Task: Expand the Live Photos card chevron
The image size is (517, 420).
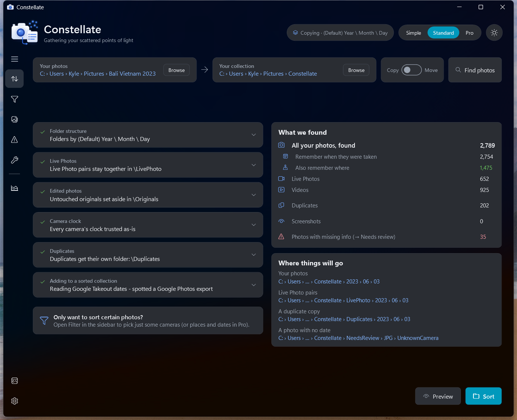Action: (x=254, y=165)
